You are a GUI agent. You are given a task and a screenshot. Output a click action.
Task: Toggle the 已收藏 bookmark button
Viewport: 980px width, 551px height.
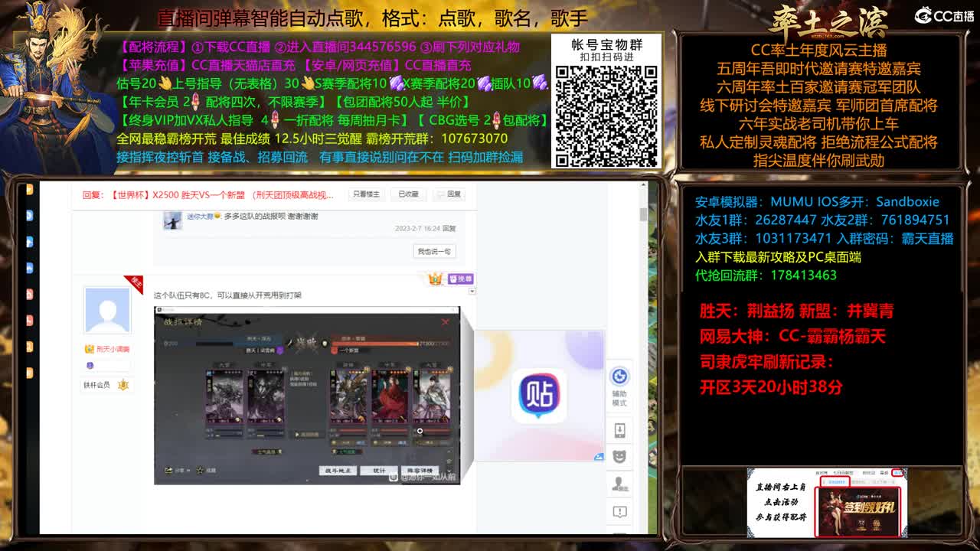coord(408,194)
